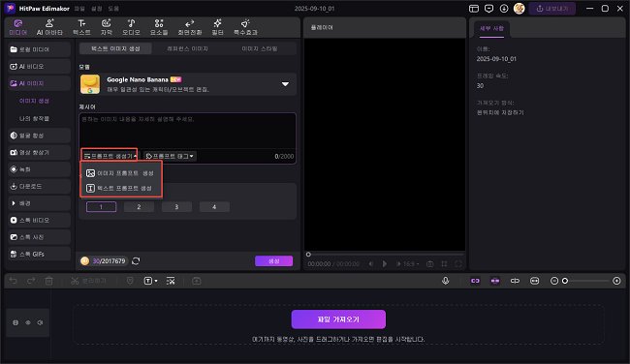Image resolution: width=630 pixels, height=364 pixels.
Task: Click the purple Generate (생성) button
Action: pos(273,260)
